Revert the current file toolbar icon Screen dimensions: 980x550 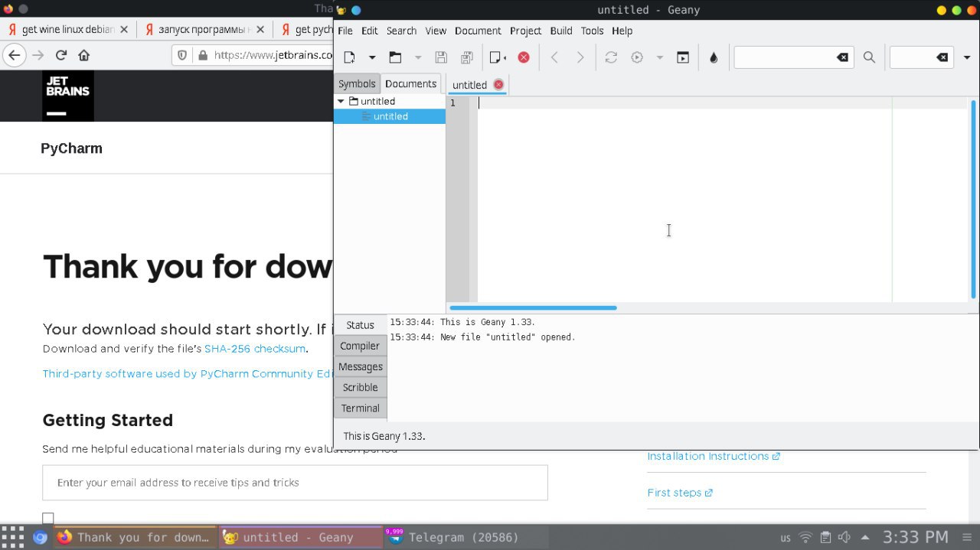[498, 57]
